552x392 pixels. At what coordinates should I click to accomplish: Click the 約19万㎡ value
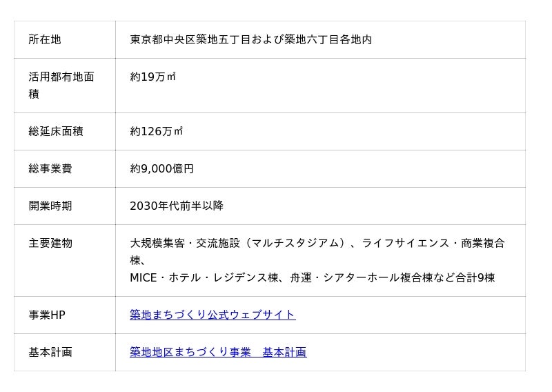(152, 77)
